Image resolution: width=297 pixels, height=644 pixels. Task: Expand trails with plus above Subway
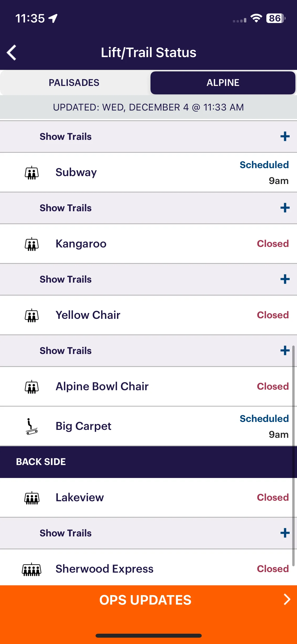285,136
